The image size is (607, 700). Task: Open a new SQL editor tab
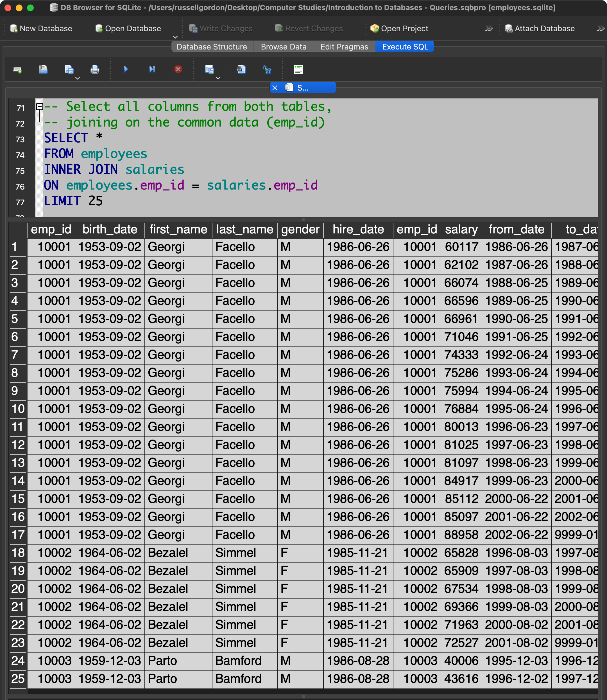pos(17,69)
